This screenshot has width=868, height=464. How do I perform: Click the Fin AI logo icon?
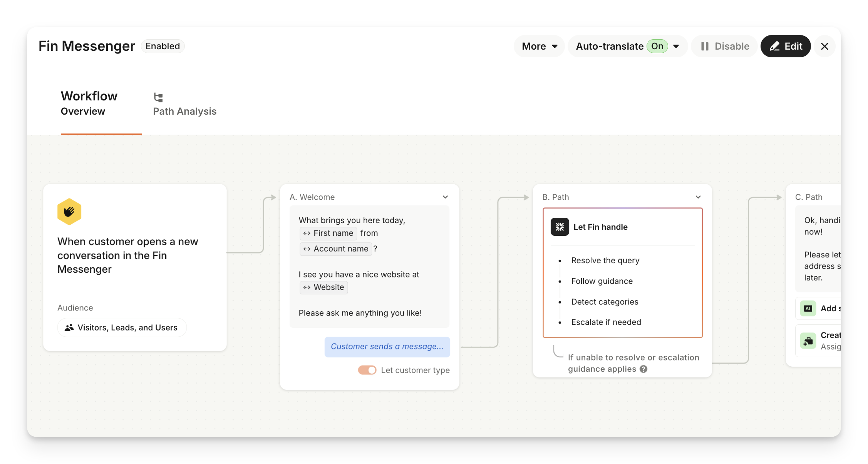point(560,227)
